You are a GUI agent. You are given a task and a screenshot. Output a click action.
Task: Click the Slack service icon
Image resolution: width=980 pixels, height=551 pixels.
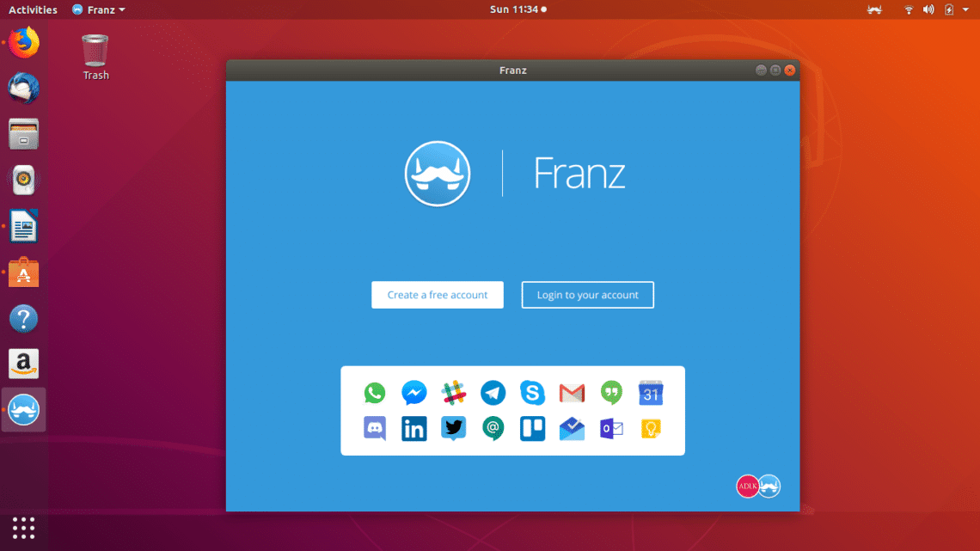454,394
